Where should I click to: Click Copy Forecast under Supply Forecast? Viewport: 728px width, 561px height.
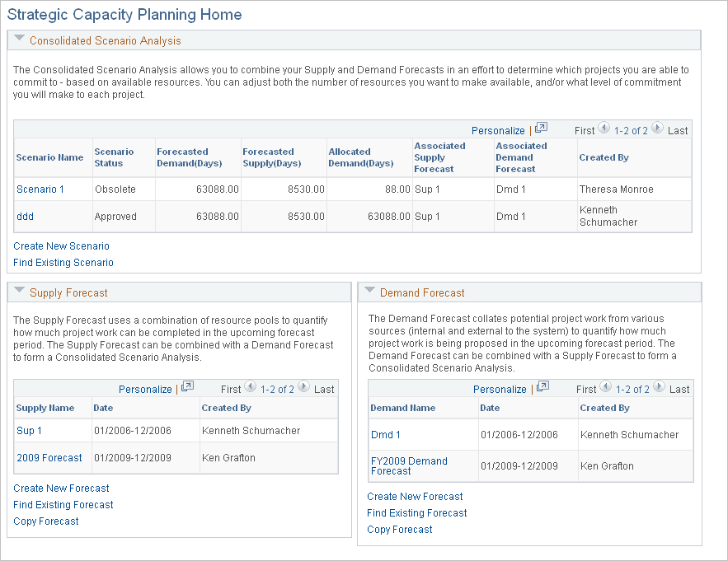(x=45, y=521)
